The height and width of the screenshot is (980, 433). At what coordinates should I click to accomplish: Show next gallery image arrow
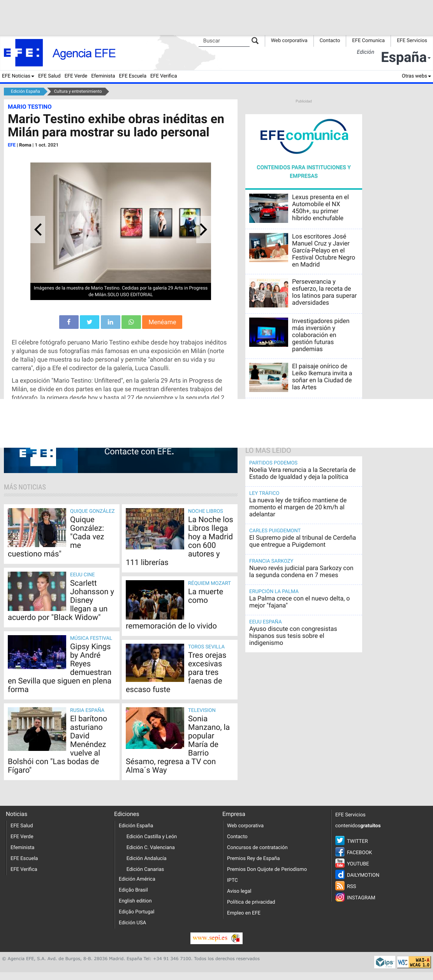(203, 230)
